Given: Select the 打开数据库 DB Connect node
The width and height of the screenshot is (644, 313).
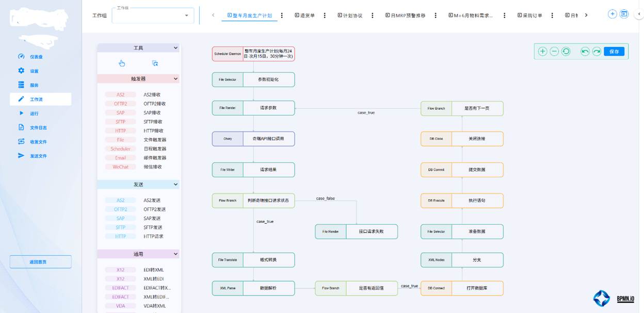Looking at the screenshot, I should pyautogui.click(x=462, y=288).
